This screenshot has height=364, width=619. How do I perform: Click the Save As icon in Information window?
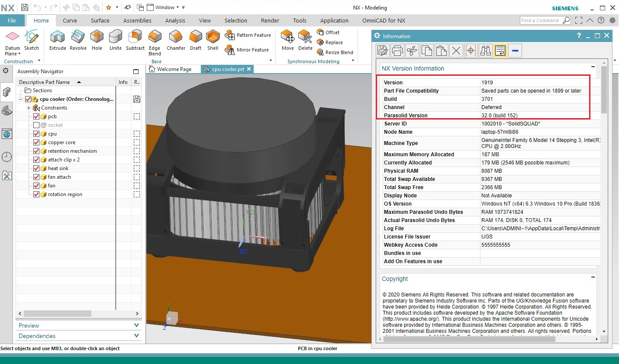point(383,51)
